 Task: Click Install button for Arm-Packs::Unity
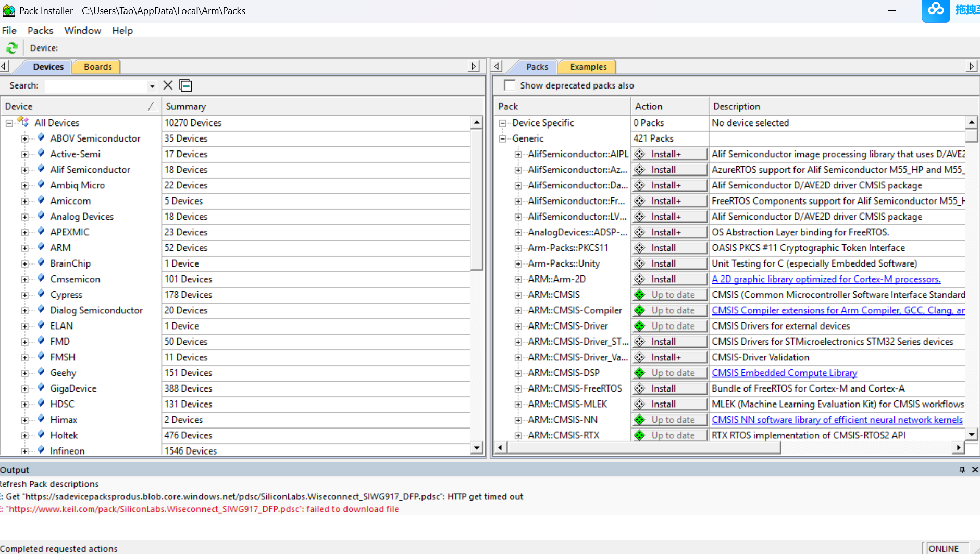[670, 263]
